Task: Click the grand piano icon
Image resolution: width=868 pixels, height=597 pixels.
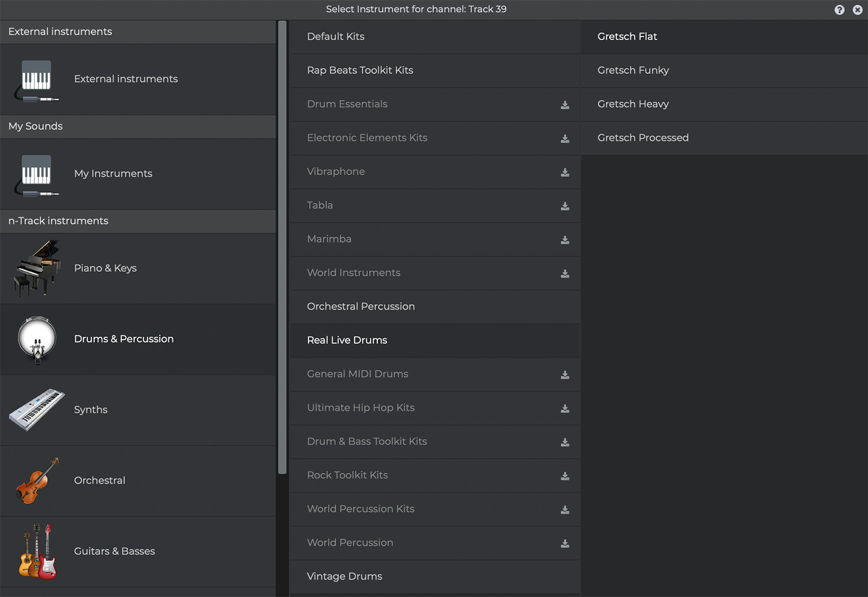Action: pos(38,268)
